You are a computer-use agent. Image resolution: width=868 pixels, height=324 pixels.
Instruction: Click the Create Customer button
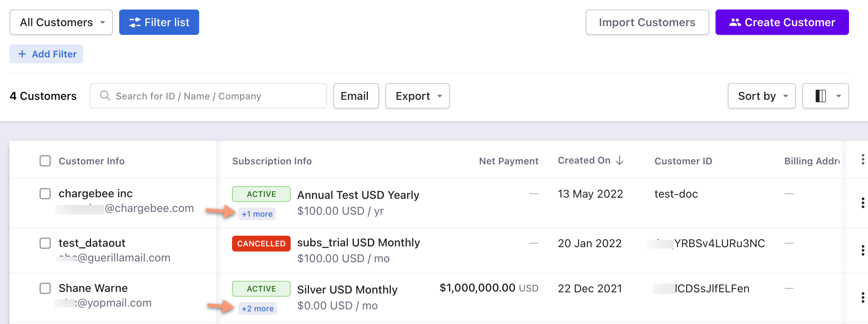point(782,23)
